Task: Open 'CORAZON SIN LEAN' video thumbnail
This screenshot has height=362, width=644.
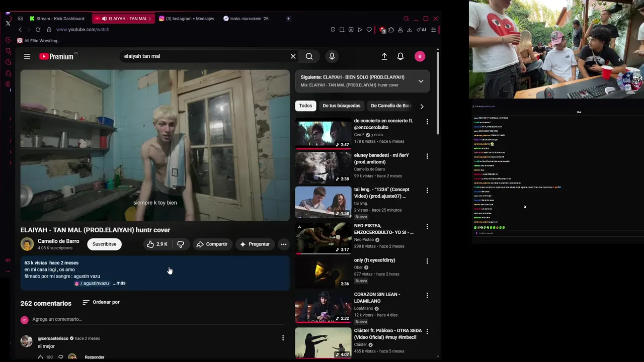Action: [x=323, y=307]
